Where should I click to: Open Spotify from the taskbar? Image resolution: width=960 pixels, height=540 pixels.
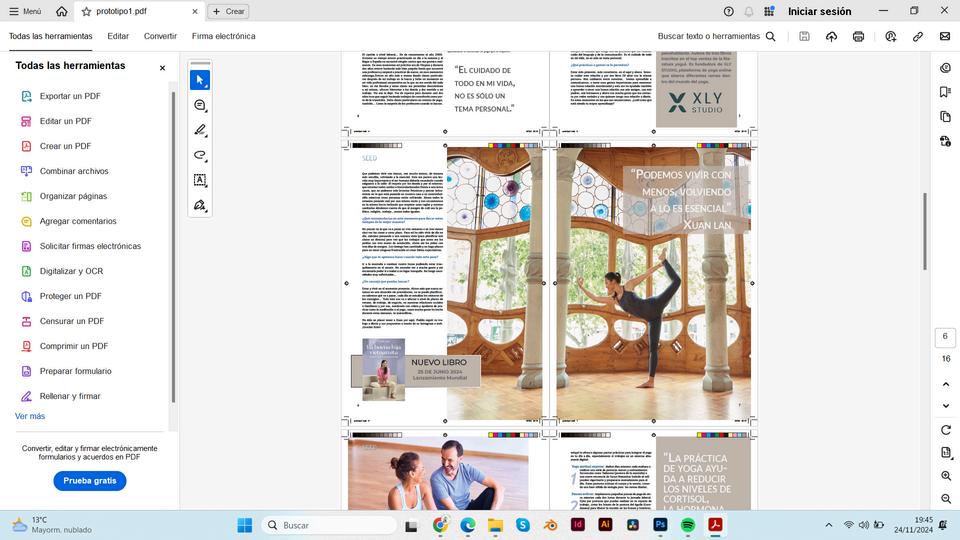point(688,525)
